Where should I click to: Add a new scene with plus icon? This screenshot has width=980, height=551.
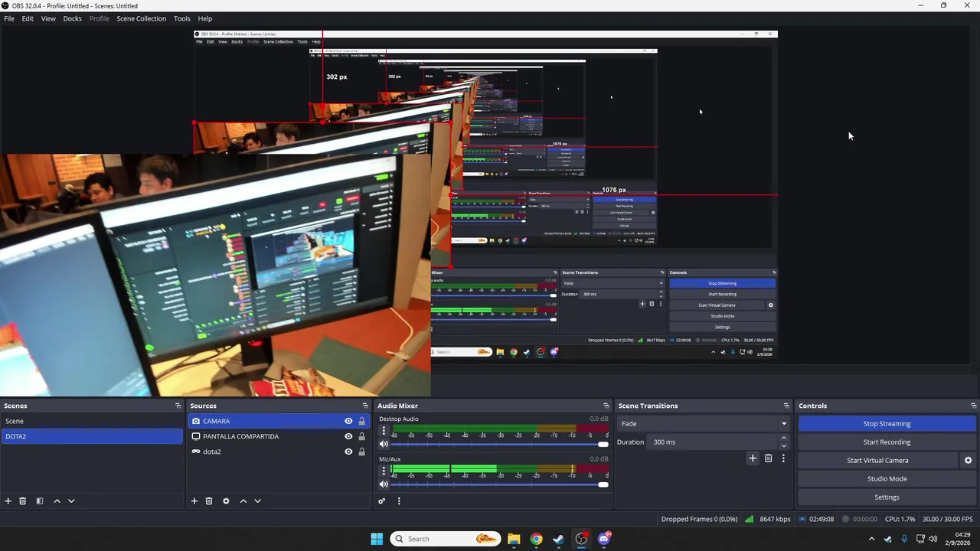(x=8, y=501)
